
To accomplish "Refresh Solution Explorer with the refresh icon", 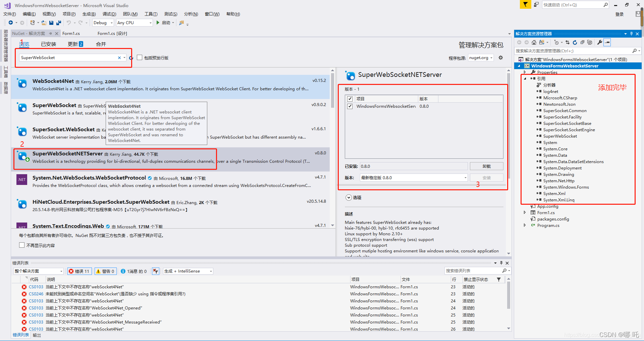I will point(575,42).
